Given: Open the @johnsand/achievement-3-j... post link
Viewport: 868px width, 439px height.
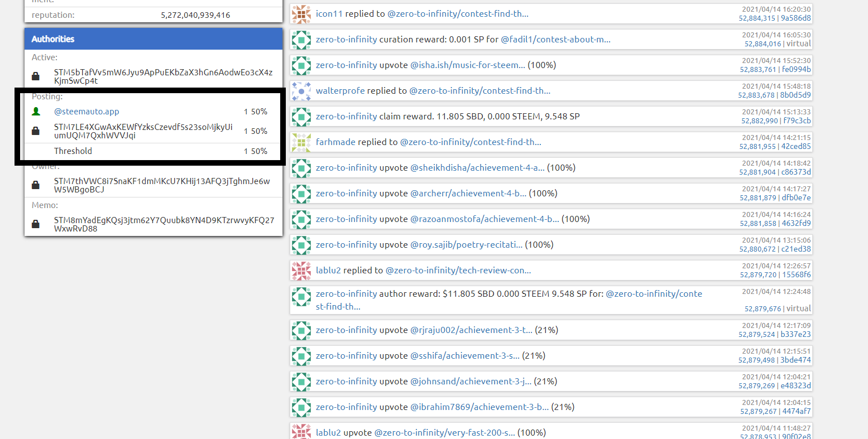Looking at the screenshot, I should pos(471,382).
